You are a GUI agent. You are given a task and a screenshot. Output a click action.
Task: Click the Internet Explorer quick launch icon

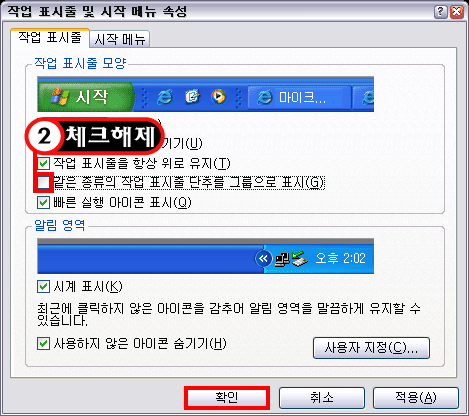tap(164, 97)
